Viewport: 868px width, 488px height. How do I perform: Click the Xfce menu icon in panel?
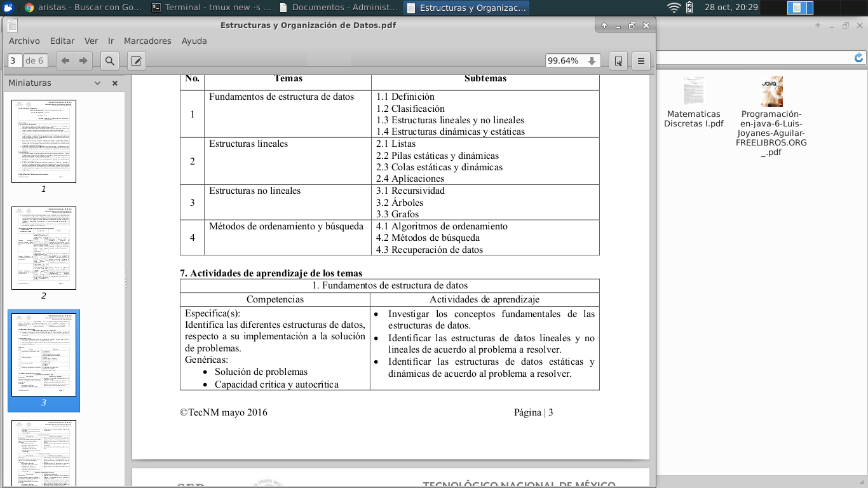point(8,8)
